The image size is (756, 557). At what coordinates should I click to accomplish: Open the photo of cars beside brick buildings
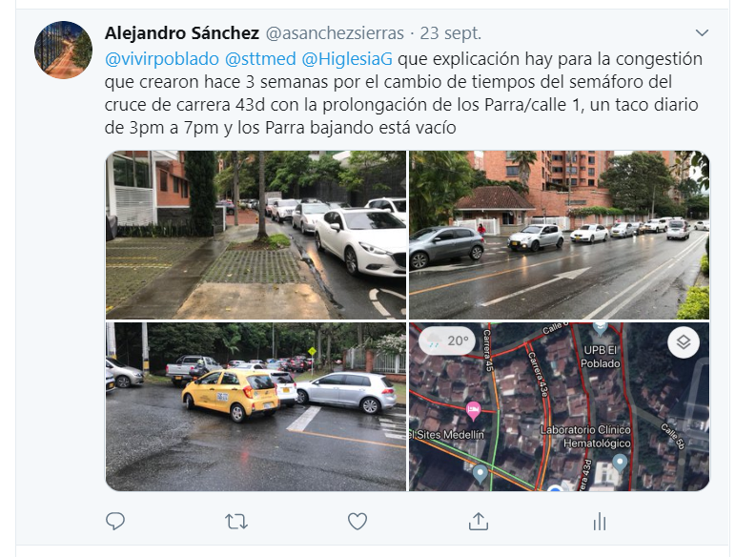(559, 235)
